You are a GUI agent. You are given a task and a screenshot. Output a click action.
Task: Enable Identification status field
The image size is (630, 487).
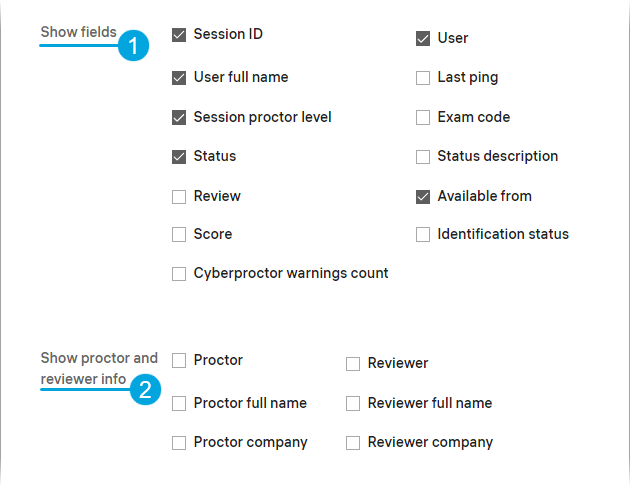pyautogui.click(x=423, y=235)
